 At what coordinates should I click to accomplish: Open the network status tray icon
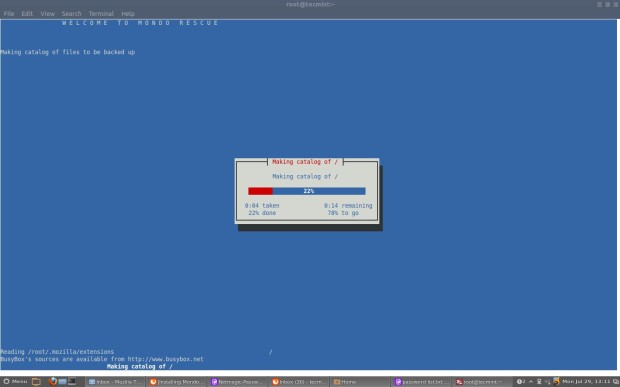[x=539, y=381]
